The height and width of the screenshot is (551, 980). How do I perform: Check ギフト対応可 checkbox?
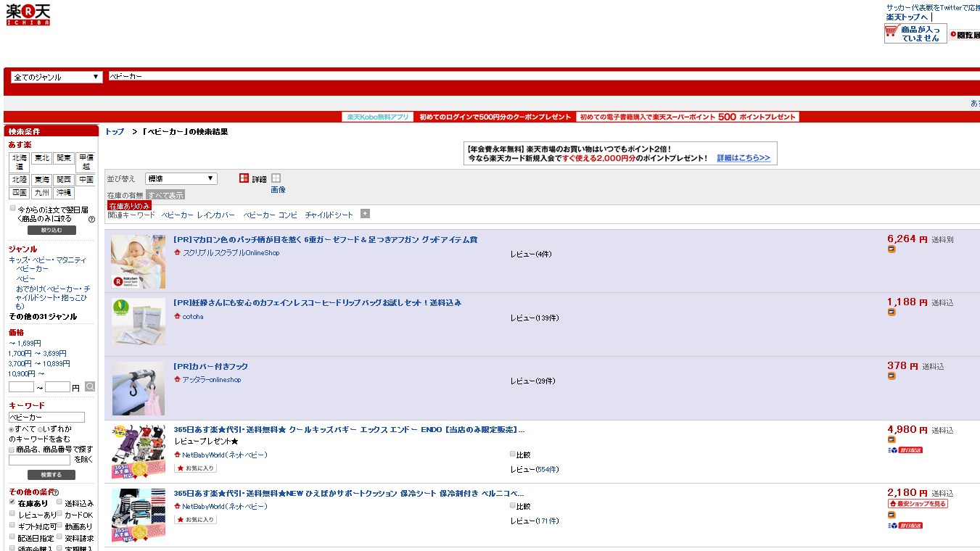12,525
